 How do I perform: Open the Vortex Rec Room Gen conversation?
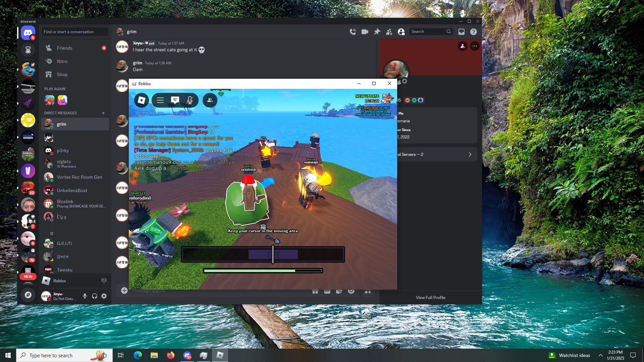pos(79,177)
